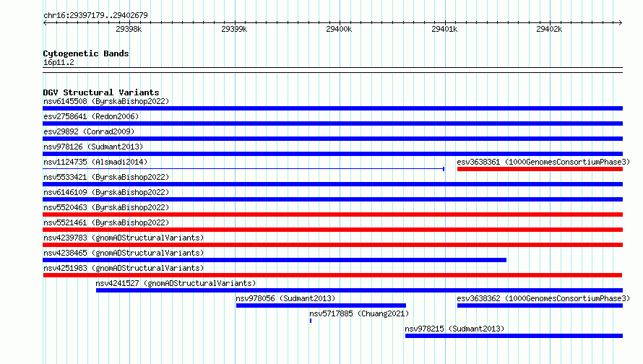
Task: Select the red bar under nsv4239783
Action: (x=332, y=245)
